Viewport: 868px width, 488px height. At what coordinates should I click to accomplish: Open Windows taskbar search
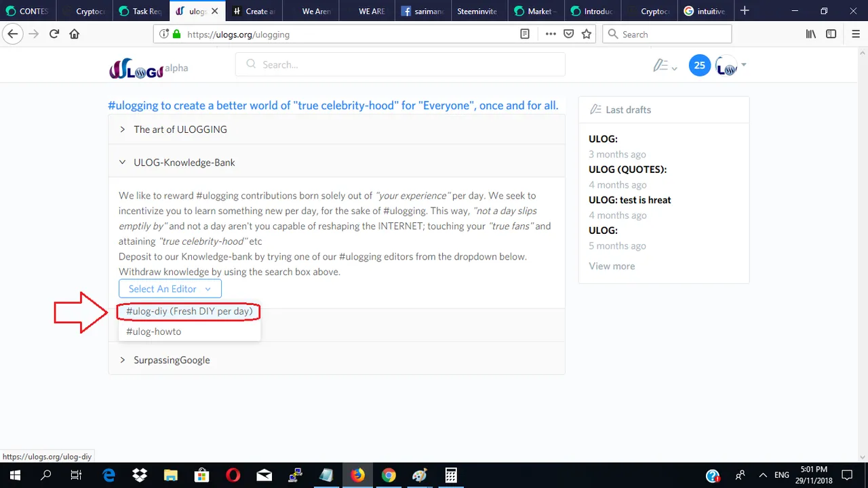(46, 475)
